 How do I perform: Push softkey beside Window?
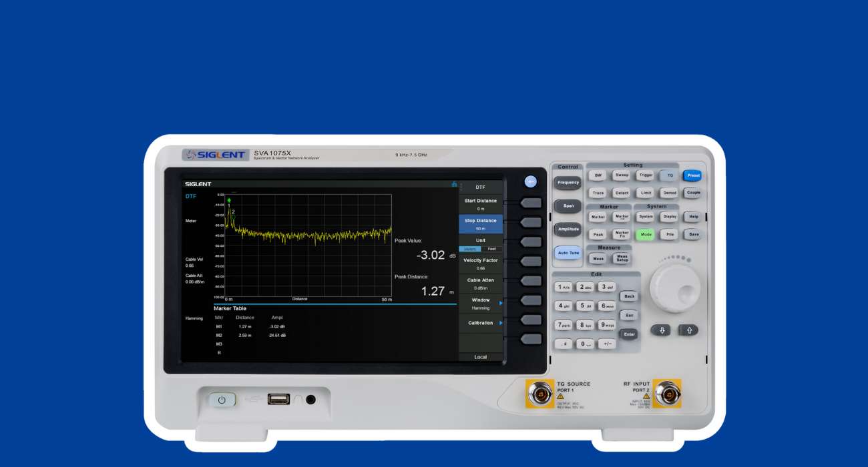(531, 300)
